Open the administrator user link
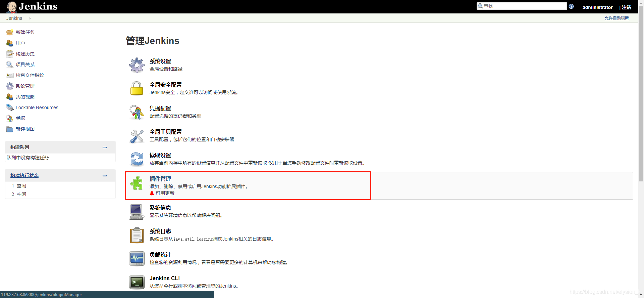 coord(597,7)
